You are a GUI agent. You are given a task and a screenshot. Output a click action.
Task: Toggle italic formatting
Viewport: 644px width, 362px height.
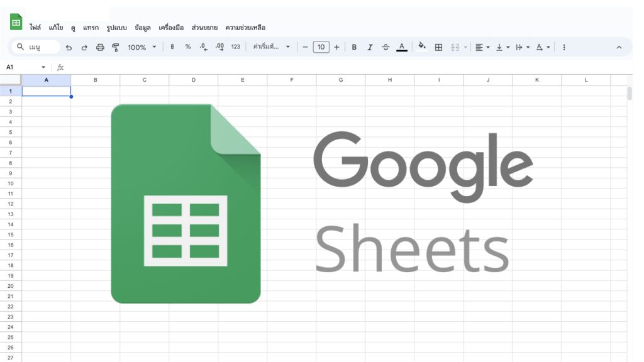click(x=370, y=47)
